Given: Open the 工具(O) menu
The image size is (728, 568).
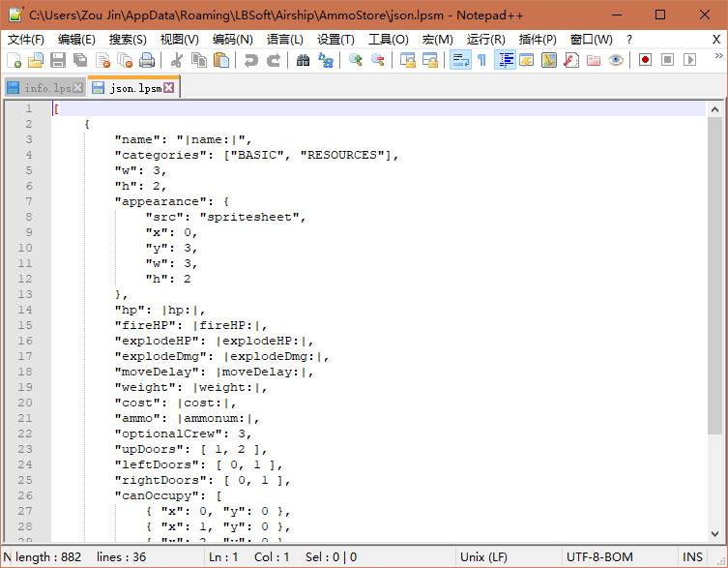Looking at the screenshot, I should click(x=388, y=40).
